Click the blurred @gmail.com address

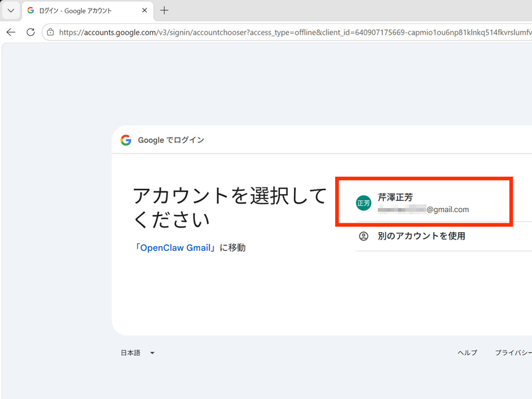tap(424, 209)
